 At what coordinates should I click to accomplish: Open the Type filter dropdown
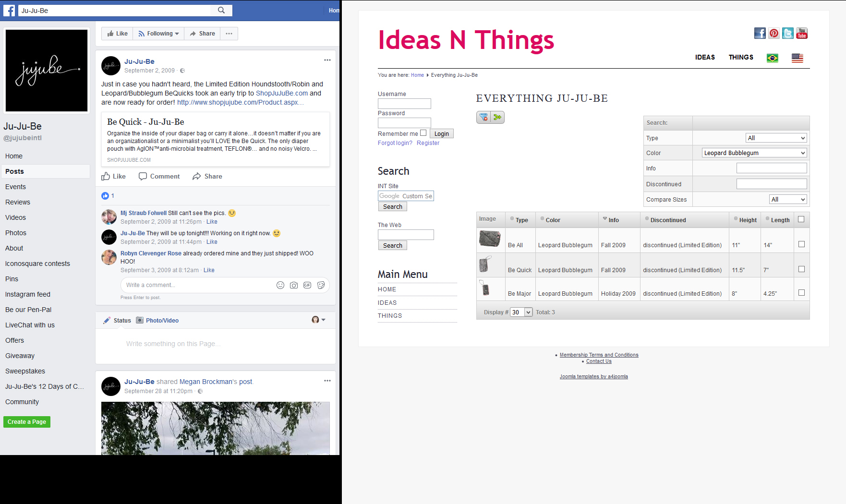click(x=776, y=138)
